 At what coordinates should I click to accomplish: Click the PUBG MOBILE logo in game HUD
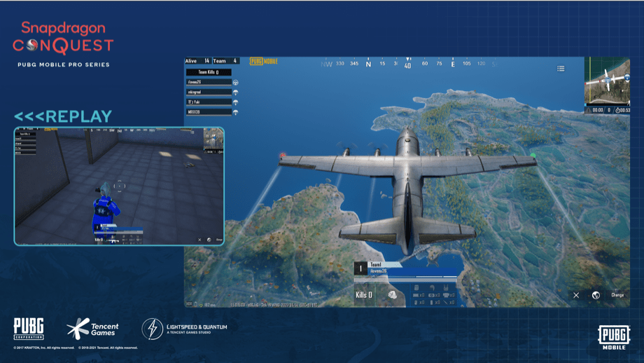264,61
